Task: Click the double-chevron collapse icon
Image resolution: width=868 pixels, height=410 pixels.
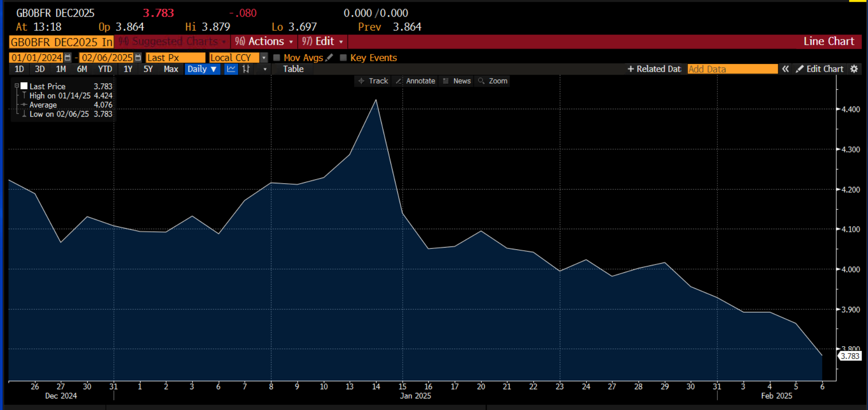Action: 785,69
